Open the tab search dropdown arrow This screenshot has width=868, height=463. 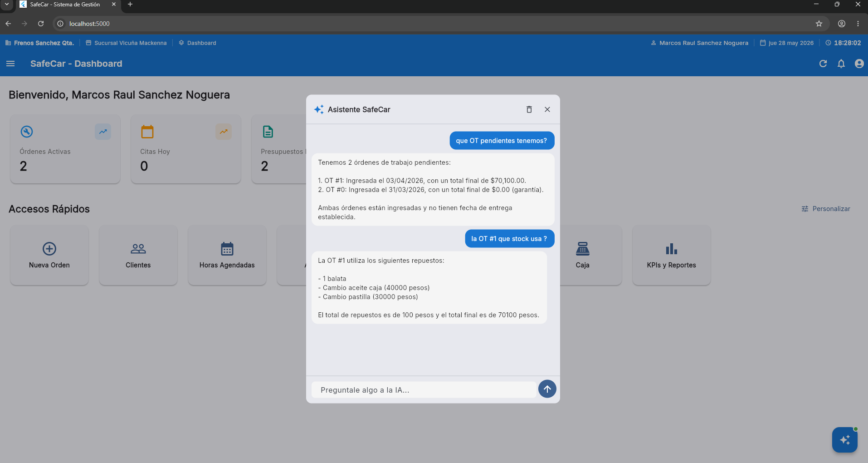click(x=7, y=5)
